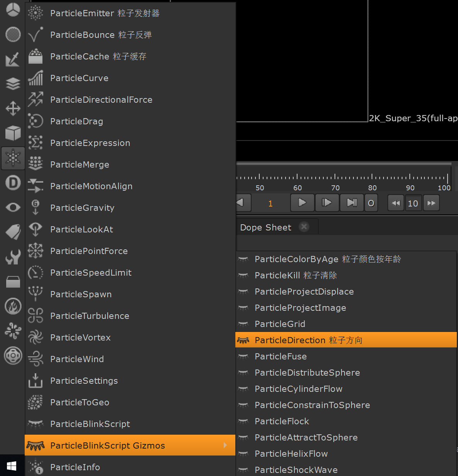Open the Transform nodes toolbar icon
Viewport: 458px width, 476px height.
pyautogui.click(x=13, y=108)
